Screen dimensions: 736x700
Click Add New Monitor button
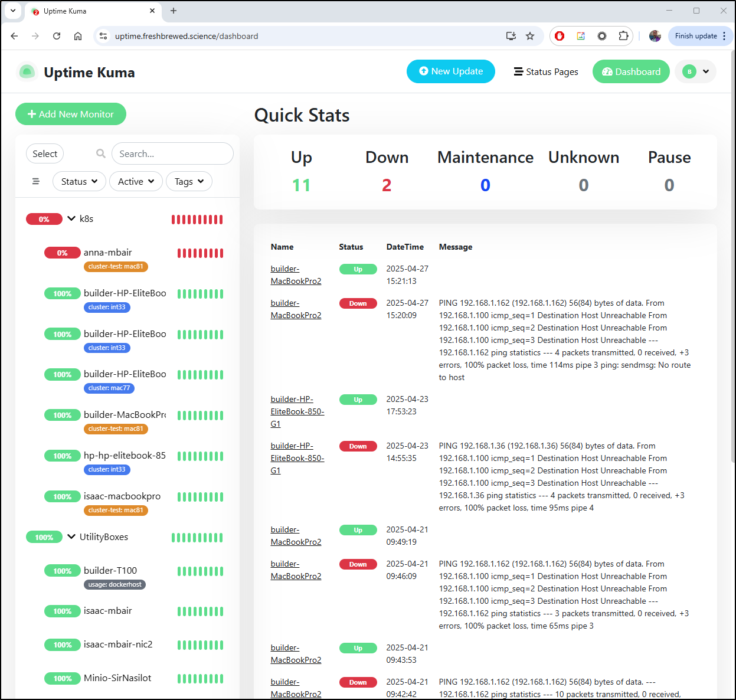(71, 114)
